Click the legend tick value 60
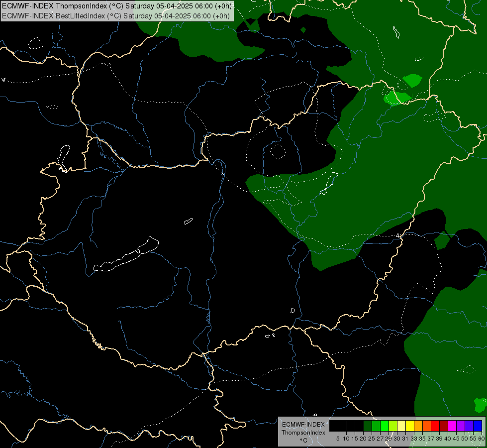The image size is (487, 448). (482, 439)
